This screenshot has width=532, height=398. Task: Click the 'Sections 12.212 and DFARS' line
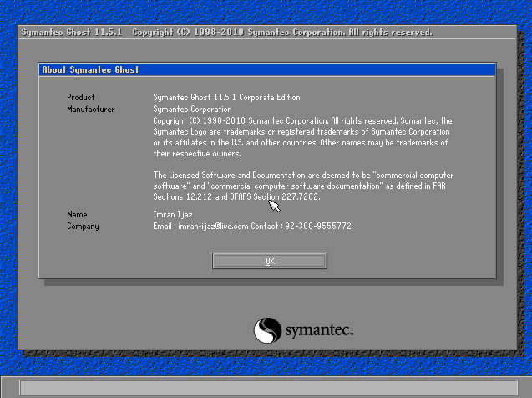pos(237,196)
